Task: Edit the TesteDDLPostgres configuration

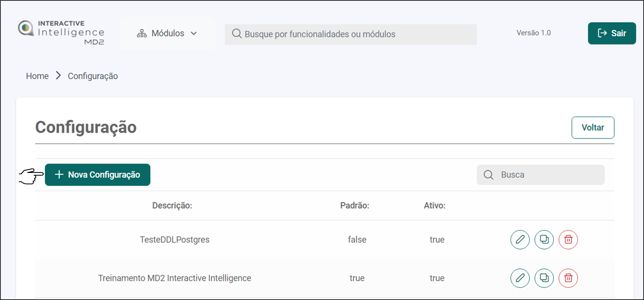Action: [x=520, y=240]
